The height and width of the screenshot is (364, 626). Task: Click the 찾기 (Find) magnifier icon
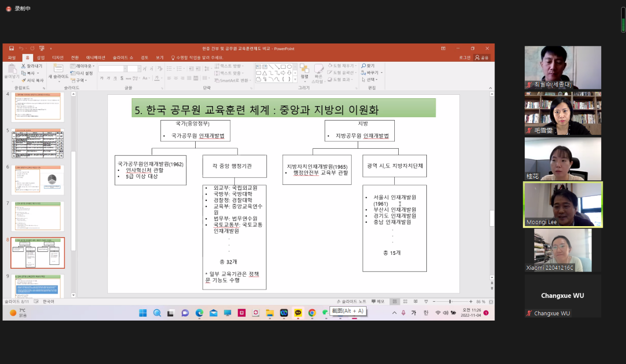(x=364, y=66)
